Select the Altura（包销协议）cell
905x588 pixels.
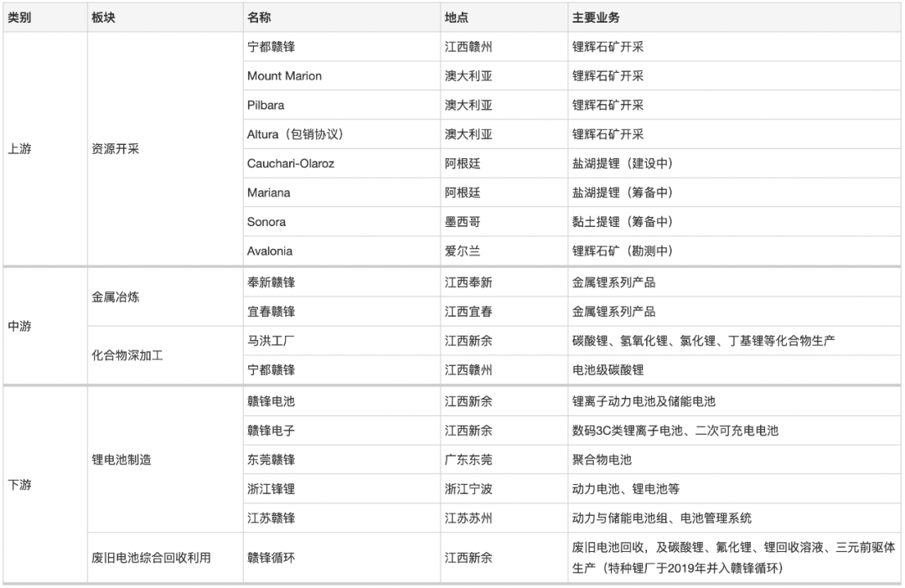click(x=296, y=135)
